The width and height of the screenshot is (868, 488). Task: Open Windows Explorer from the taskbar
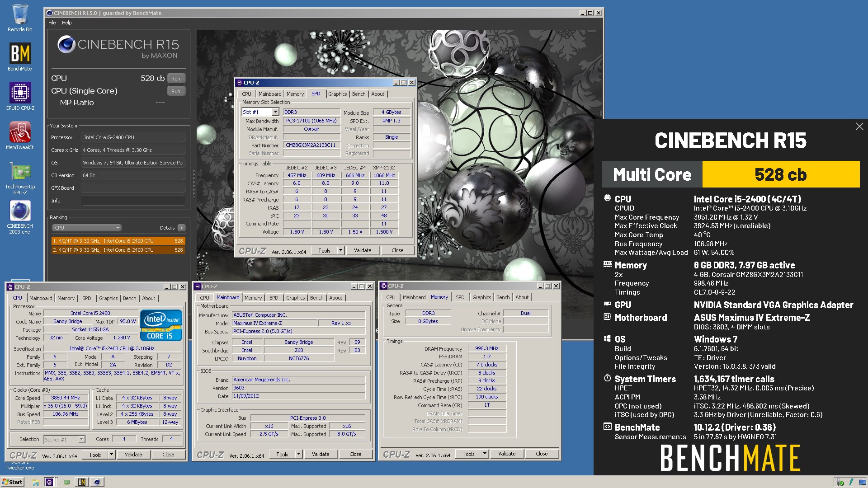[35, 482]
